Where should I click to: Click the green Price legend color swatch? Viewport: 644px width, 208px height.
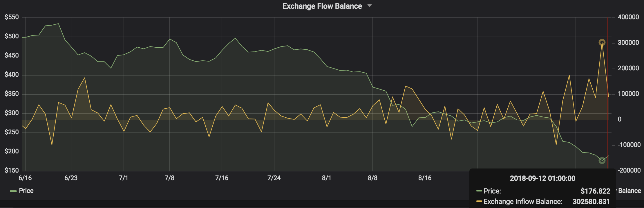tap(13, 191)
